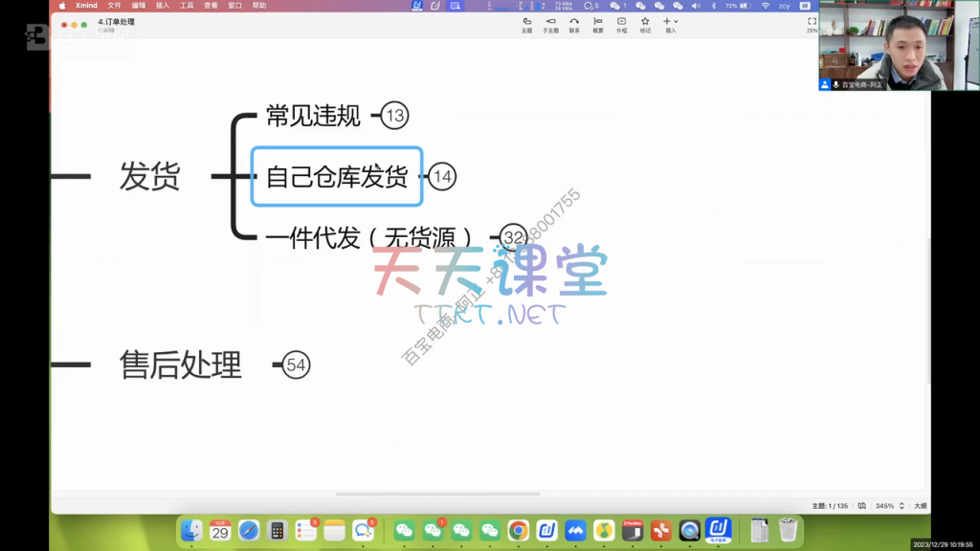
Task: Open Google Chrome from the dock
Action: point(518,530)
